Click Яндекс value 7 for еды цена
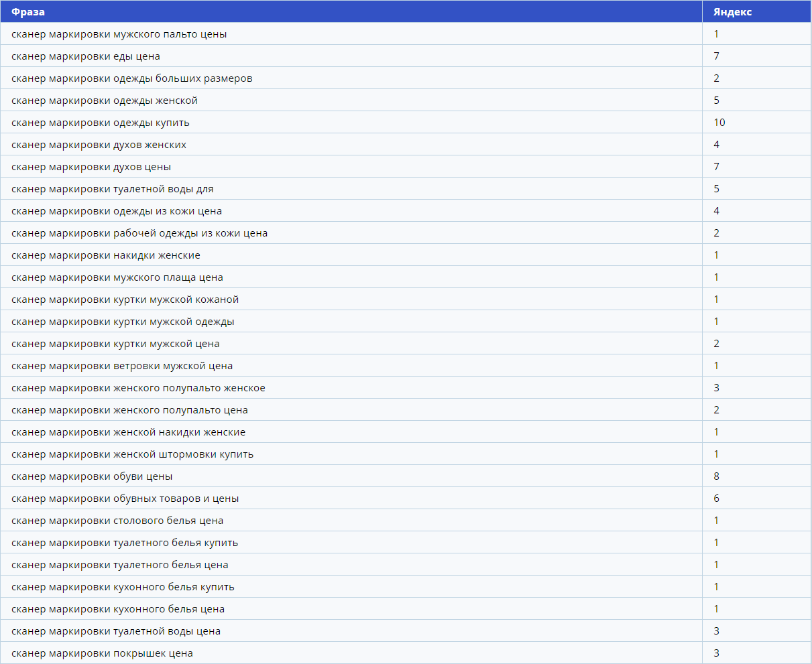 tap(717, 56)
